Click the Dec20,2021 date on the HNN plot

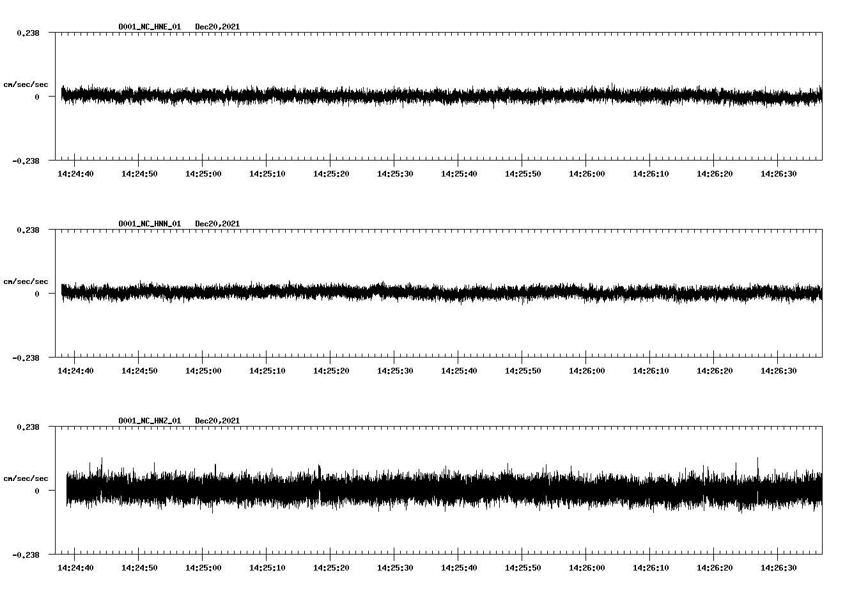coord(217,224)
